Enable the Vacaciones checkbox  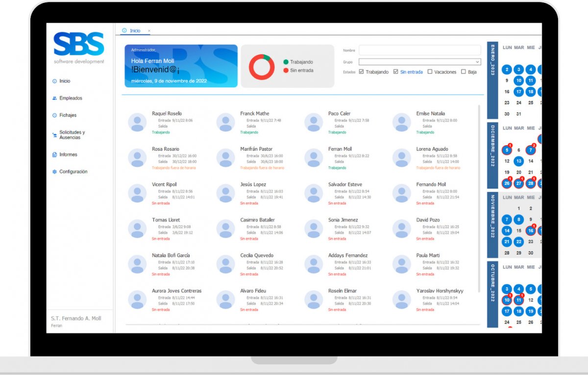click(x=430, y=72)
